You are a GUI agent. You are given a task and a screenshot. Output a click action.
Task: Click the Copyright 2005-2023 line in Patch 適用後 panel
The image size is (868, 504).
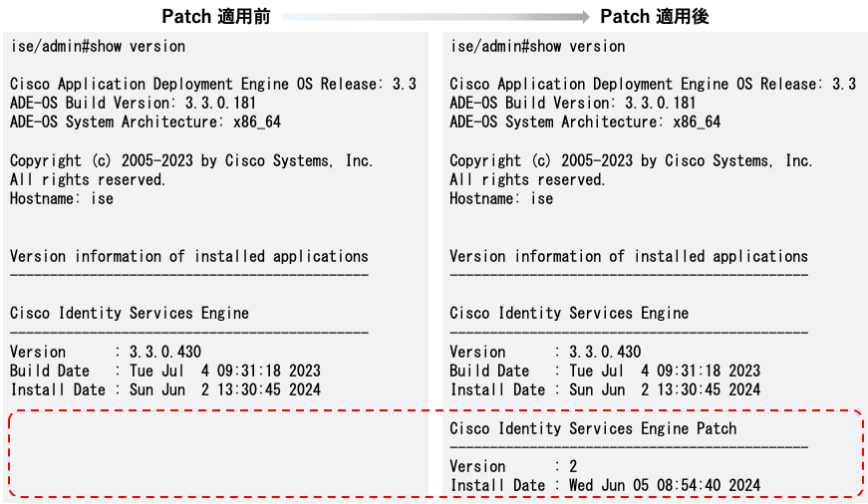631,161
